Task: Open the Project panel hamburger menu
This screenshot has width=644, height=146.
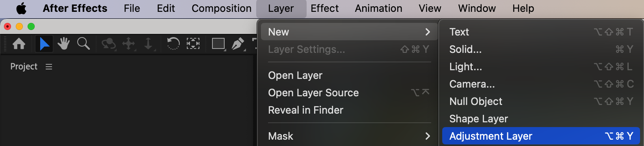Action: click(x=49, y=67)
